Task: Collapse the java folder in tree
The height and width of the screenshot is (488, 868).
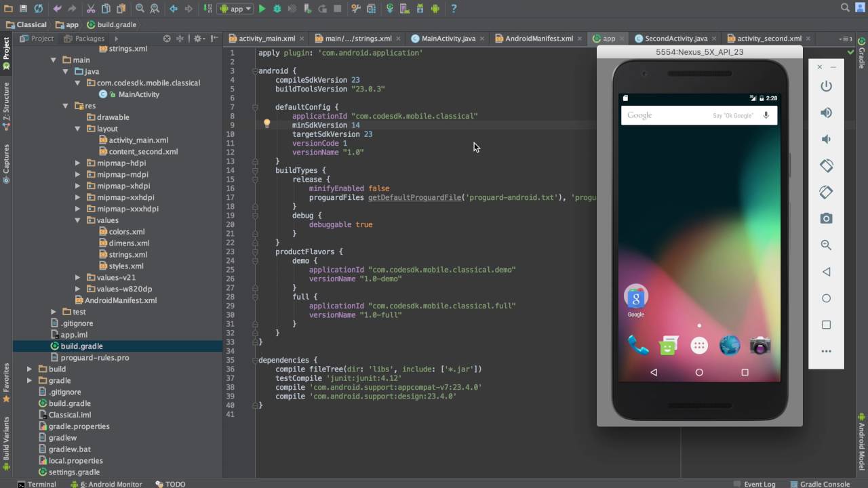Action: (66, 71)
